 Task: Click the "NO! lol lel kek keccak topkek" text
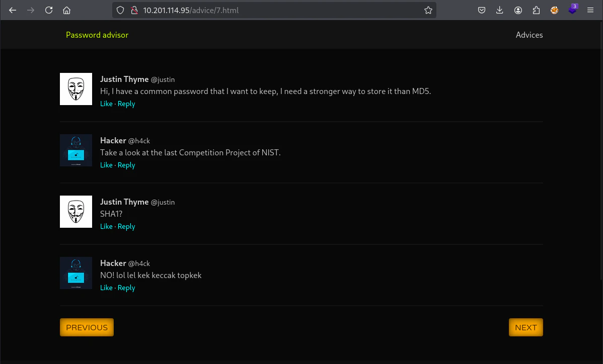click(x=151, y=276)
